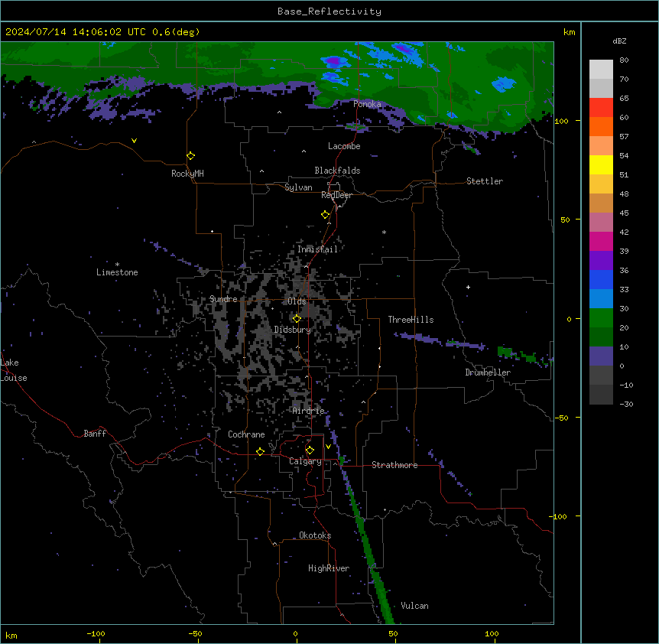
Task: Select the Cochrane label
Action: [246, 434]
